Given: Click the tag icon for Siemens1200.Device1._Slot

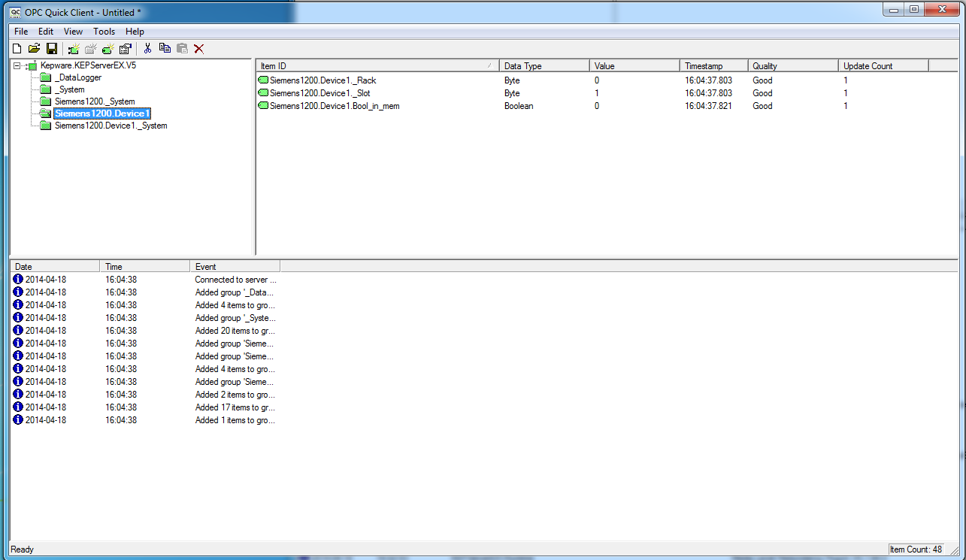Looking at the screenshot, I should (263, 92).
